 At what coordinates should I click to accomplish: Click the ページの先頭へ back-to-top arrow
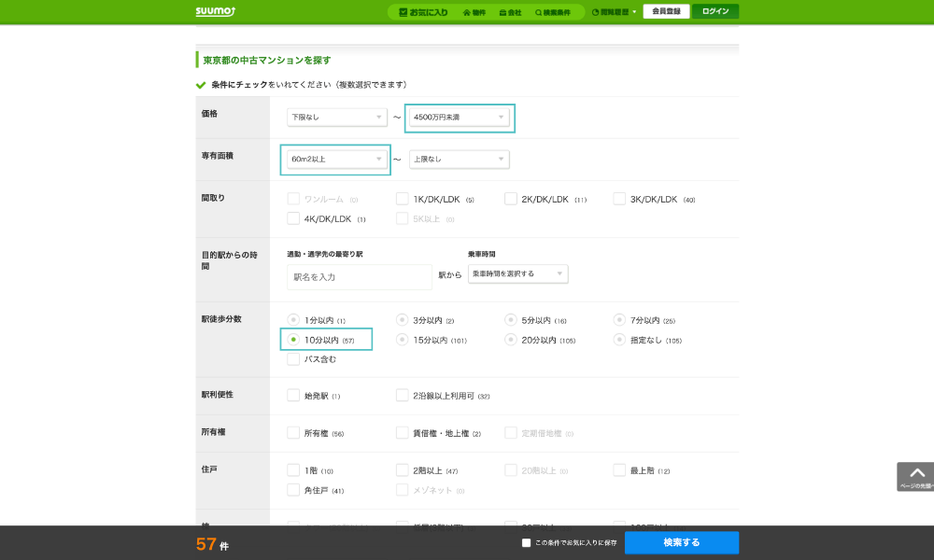(916, 477)
